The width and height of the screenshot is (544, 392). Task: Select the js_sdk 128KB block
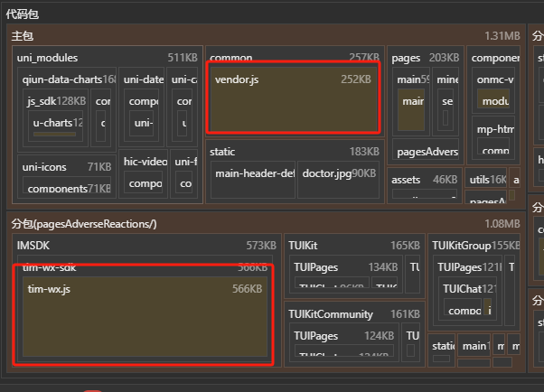pyautogui.click(x=56, y=101)
